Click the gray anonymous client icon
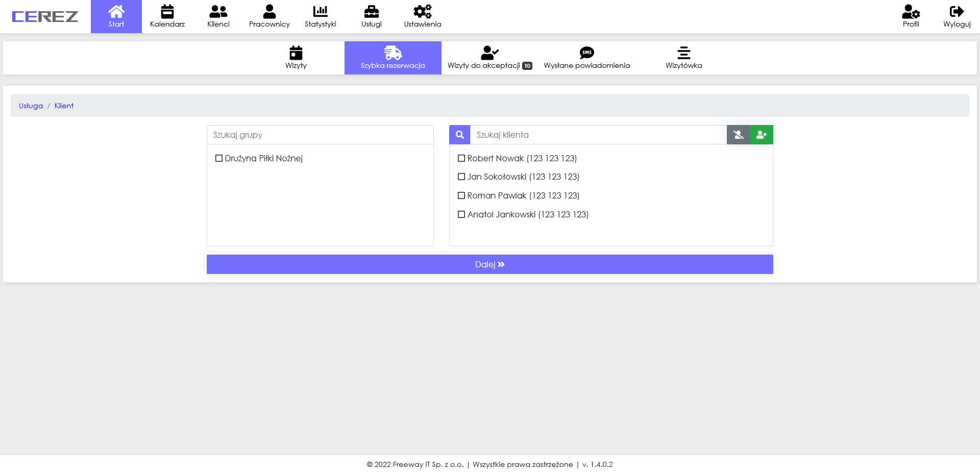 (739, 135)
